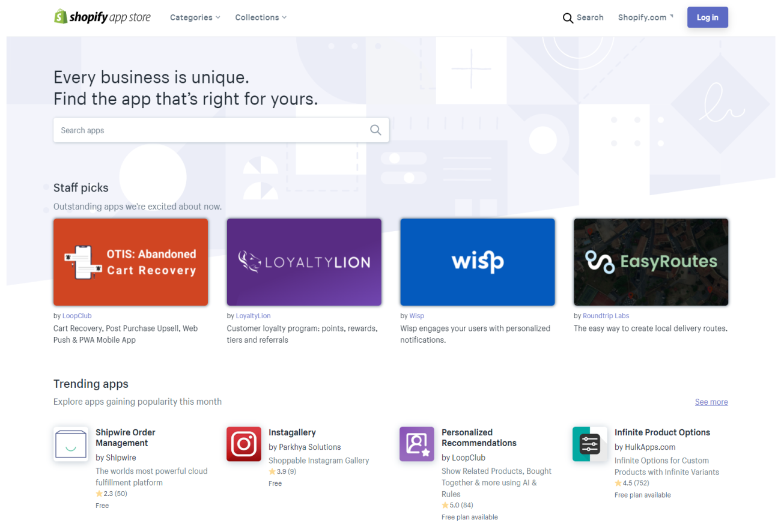This screenshot has height=532, width=781.
Task: Open the OTIS Abandoned Cart Recovery card
Action: click(x=130, y=262)
